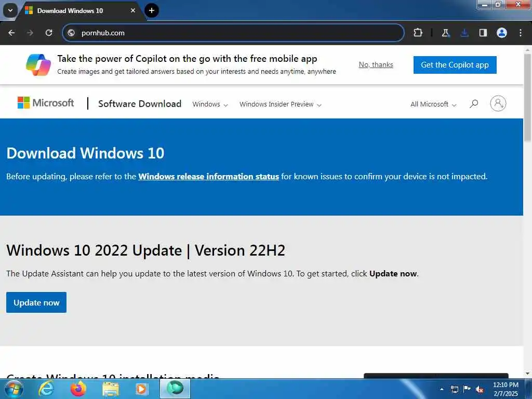
Task: Open Chrome Labs flask icon
Action: coord(445,33)
